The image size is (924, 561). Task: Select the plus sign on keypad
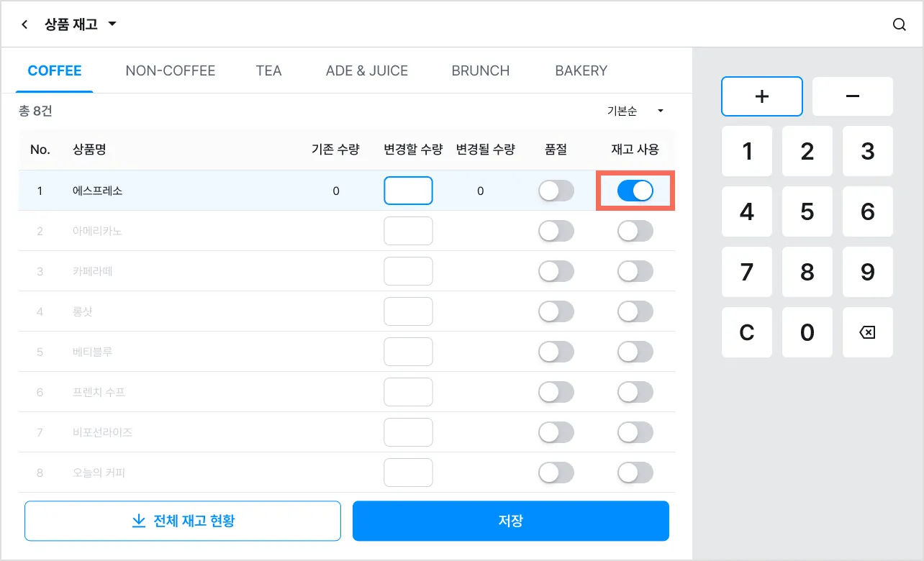tap(761, 96)
